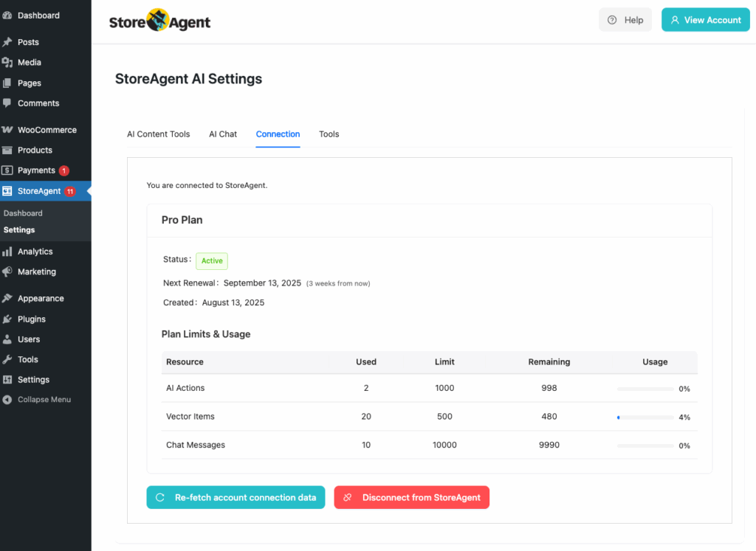Click the Media icon in sidebar
The width and height of the screenshot is (756, 551).
pos(7,62)
